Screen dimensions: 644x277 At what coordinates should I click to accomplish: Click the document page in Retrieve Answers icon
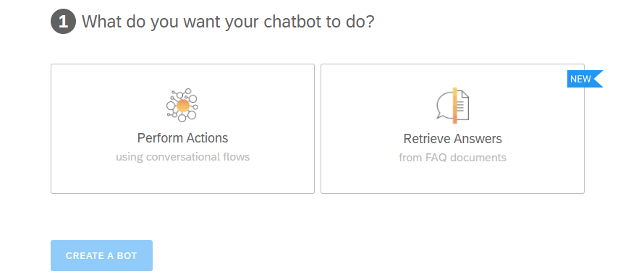pyautogui.click(x=463, y=106)
